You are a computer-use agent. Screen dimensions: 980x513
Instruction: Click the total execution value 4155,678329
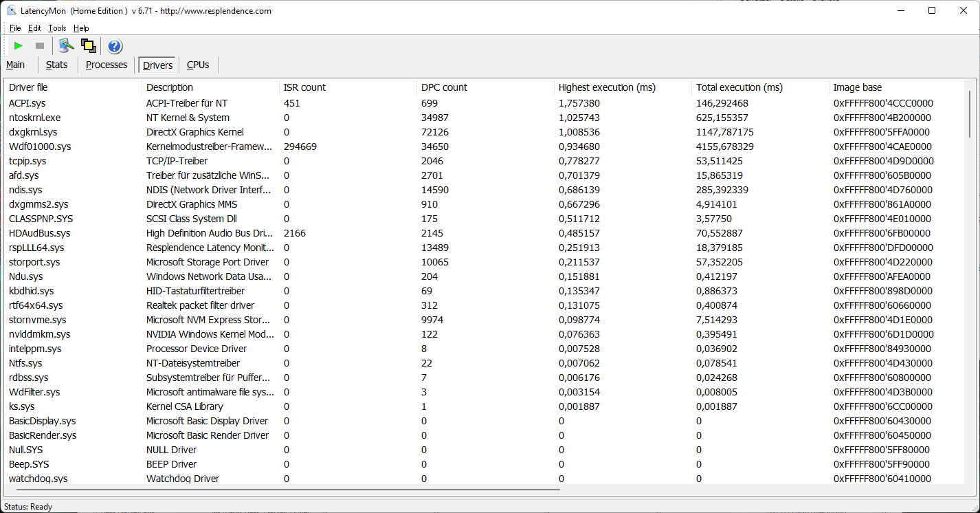click(725, 146)
